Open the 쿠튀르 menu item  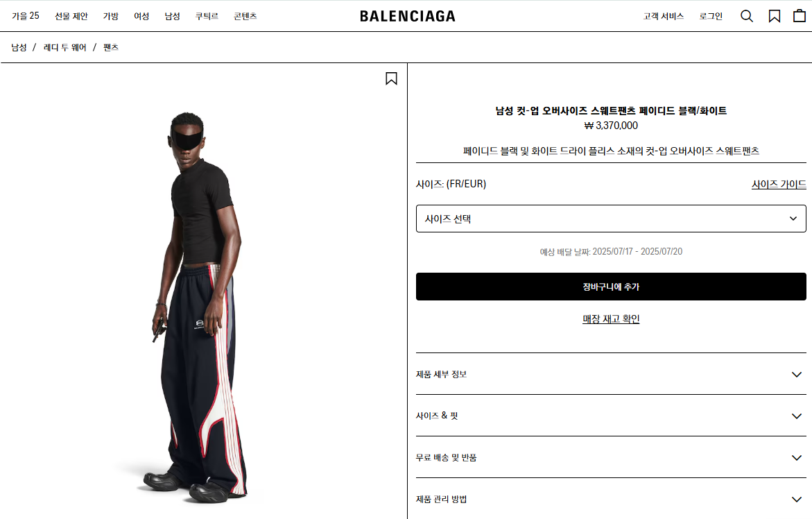pyautogui.click(x=207, y=16)
